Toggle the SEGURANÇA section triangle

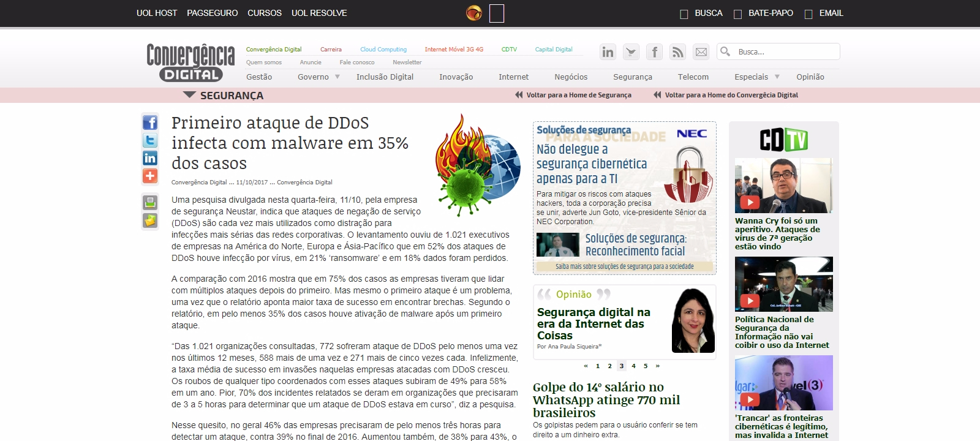(189, 95)
